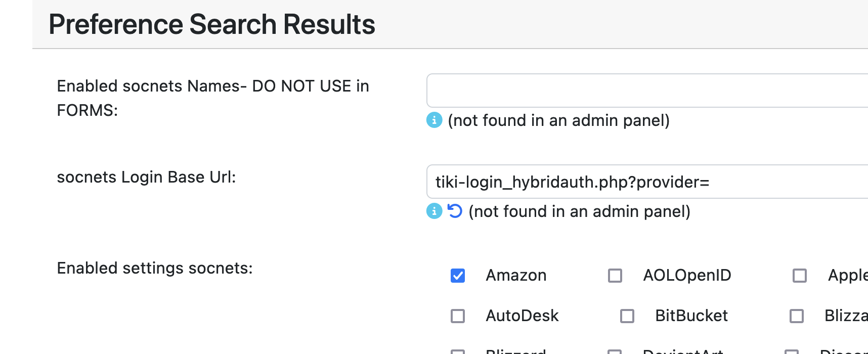Tick the Apple checkbox
The height and width of the screenshot is (354, 868).
pyautogui.click(x=800, y=276)
